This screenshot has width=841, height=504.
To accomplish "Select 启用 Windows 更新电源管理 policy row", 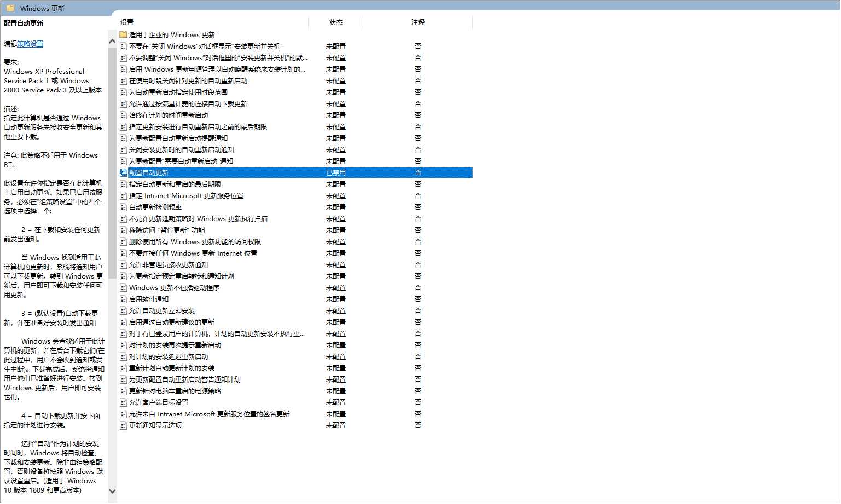I will coord(217,69).
